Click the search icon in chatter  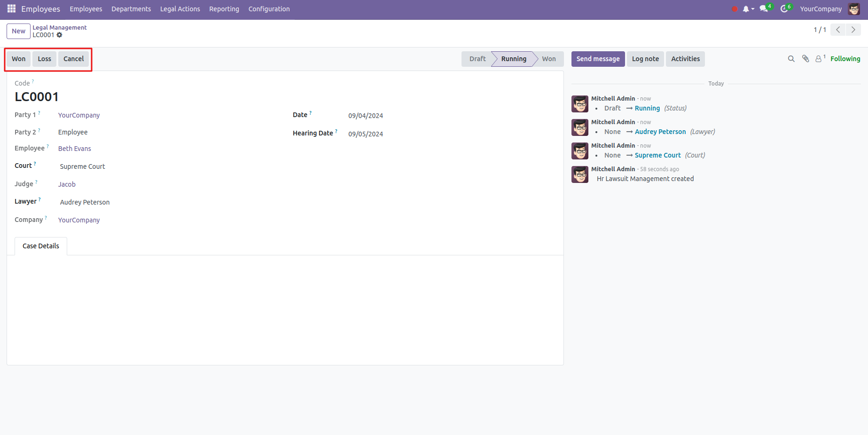click(791, 59)
